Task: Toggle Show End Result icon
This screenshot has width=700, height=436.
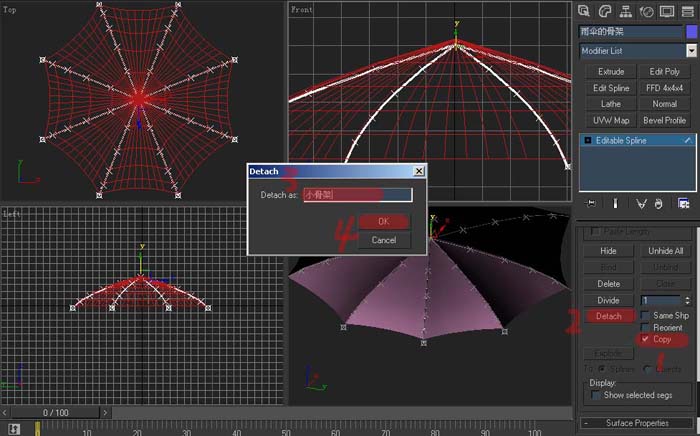Action: click(615, 203)
